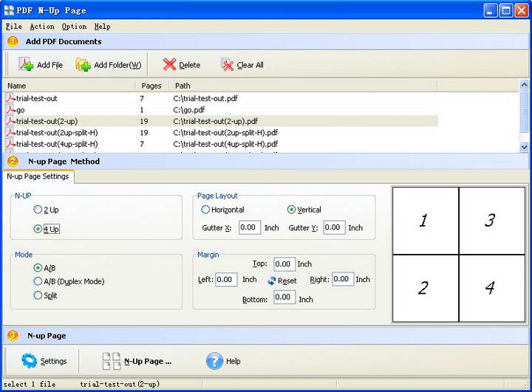This screenshot has height=392, width=532.
Task: Select the trial-test-out file name
Action: click(x=37, y=98)
